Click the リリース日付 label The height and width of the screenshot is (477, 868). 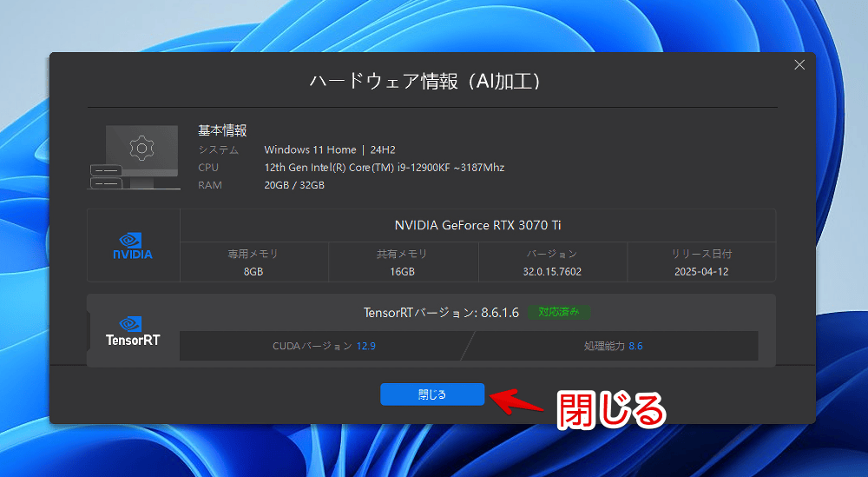701,254
